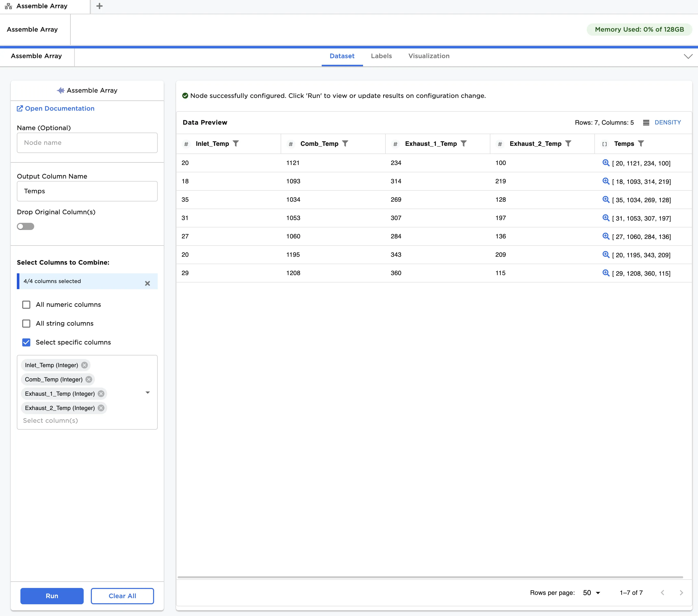This screenshot has height=616, width=698.
Task: Toggle Drop Original Column(s) switch
Action: click(x=26, y=226)
